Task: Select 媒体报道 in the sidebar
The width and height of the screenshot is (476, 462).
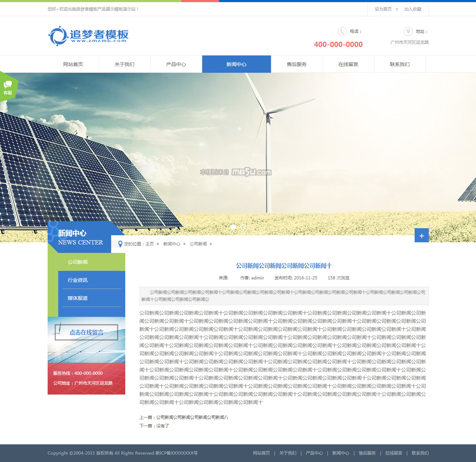Action: [x=78, y=298]
